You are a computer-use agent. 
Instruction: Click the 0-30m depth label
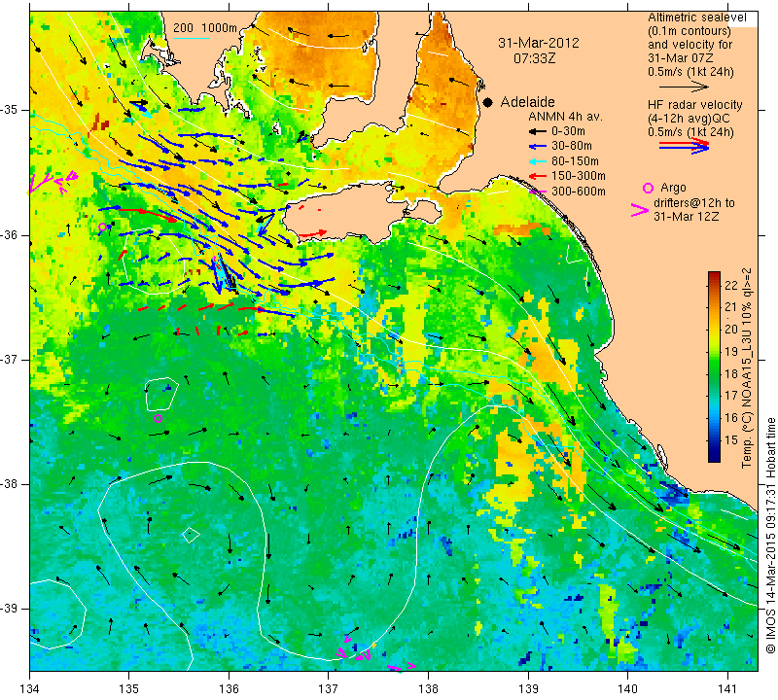[x=568, y=131]
